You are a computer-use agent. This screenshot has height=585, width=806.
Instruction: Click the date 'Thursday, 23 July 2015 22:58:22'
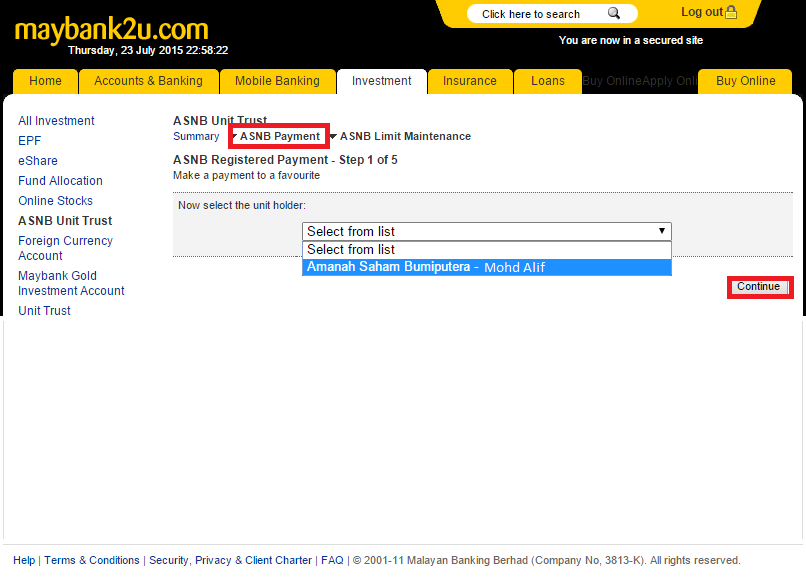[148, 50]
